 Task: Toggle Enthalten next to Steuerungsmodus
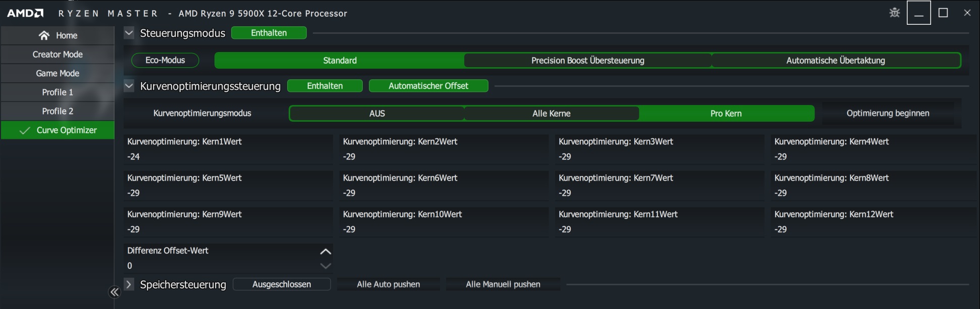click(x=268, y=32)
